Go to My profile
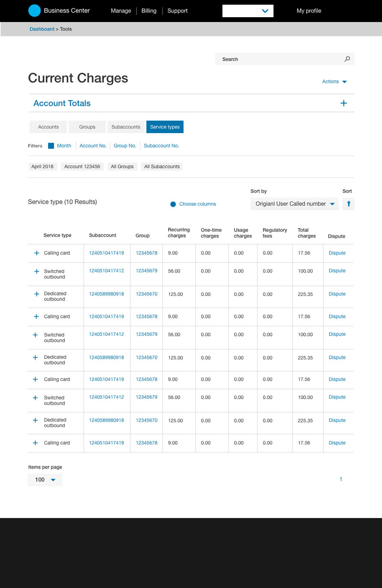 click(309, 10)
